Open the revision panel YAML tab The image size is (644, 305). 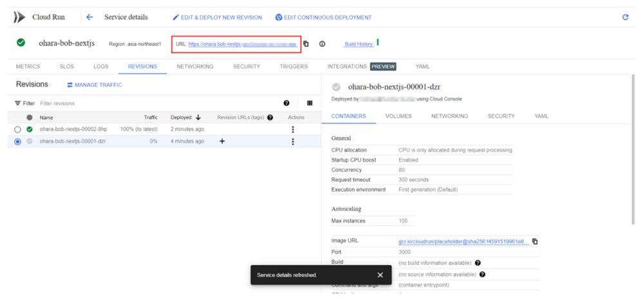click(x=542, y=116)
